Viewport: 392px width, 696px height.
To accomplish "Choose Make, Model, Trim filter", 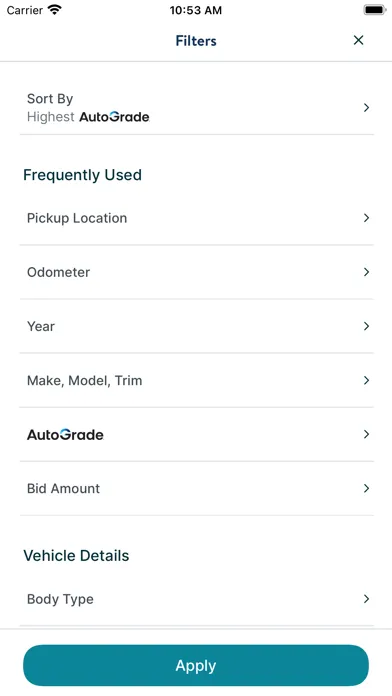I will pyautogui.click(x=197, y=380).
